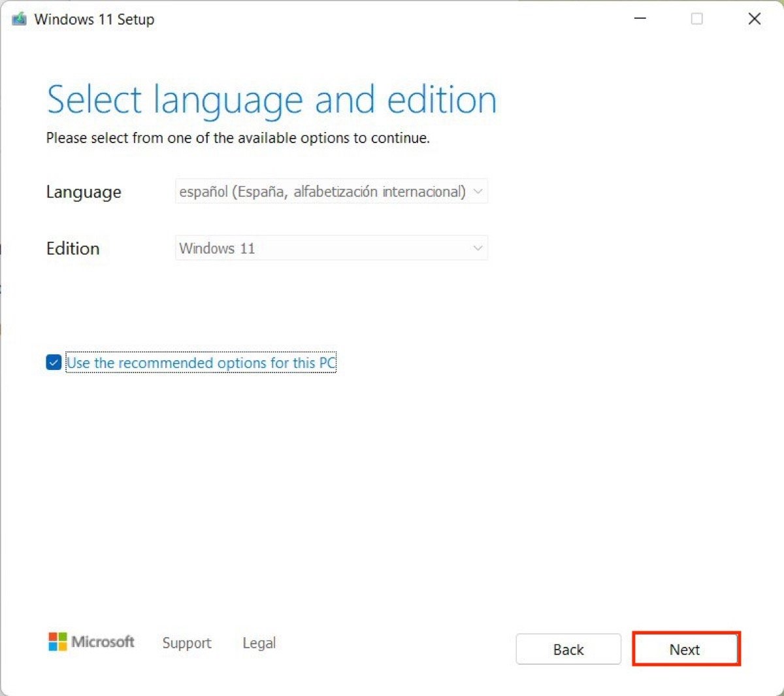The image size is (784, 696).
Task: Open the Language dropdown
Action: pos(331,191)
